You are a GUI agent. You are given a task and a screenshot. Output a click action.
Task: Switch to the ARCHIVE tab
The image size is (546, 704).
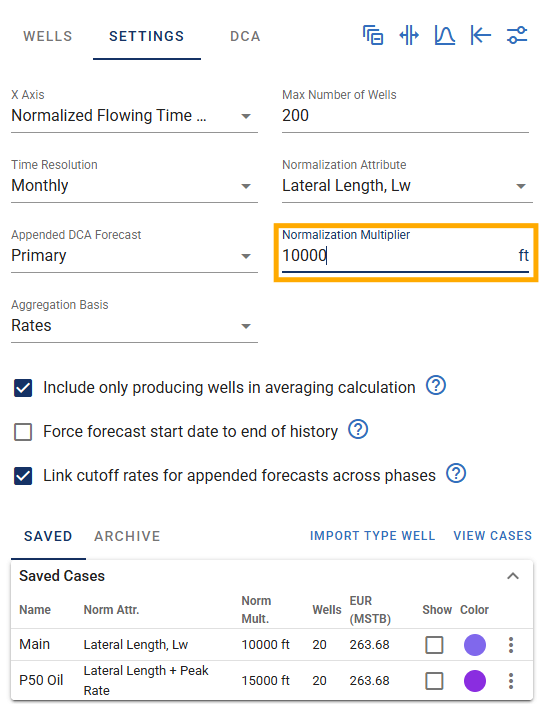(x=127, y=536)
